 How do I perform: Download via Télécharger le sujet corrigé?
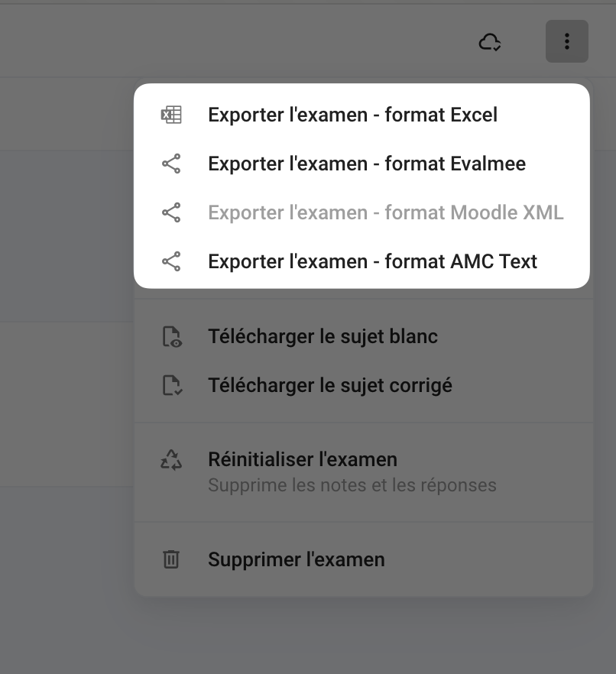[329, 385]
